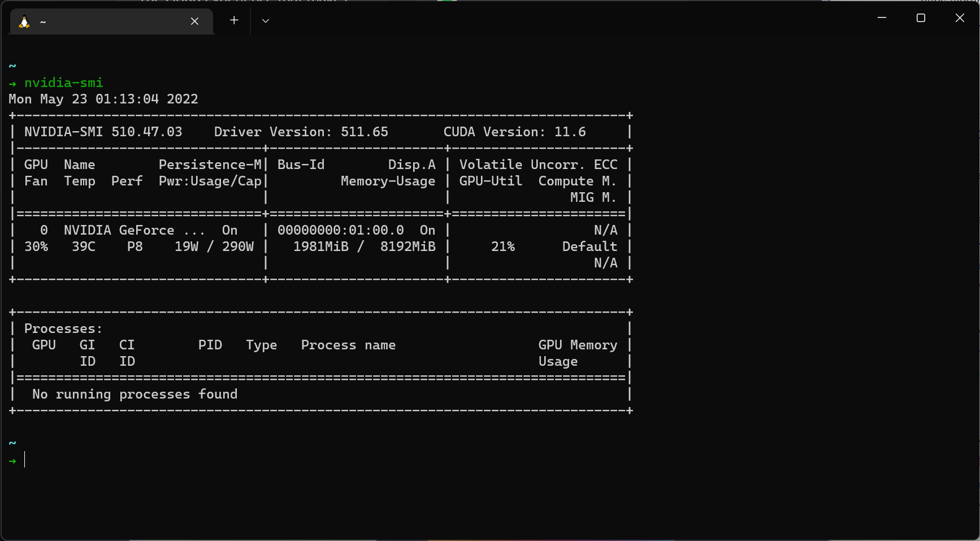Click the "Processes:" section label
The height and width of the screenshot is (541, 980).
click(63, 329)
